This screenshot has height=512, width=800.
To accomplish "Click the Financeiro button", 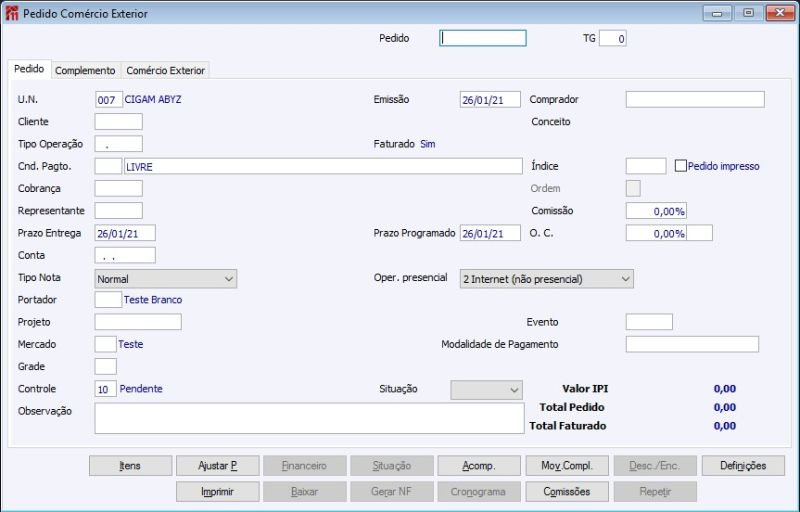I will (305, 466).
